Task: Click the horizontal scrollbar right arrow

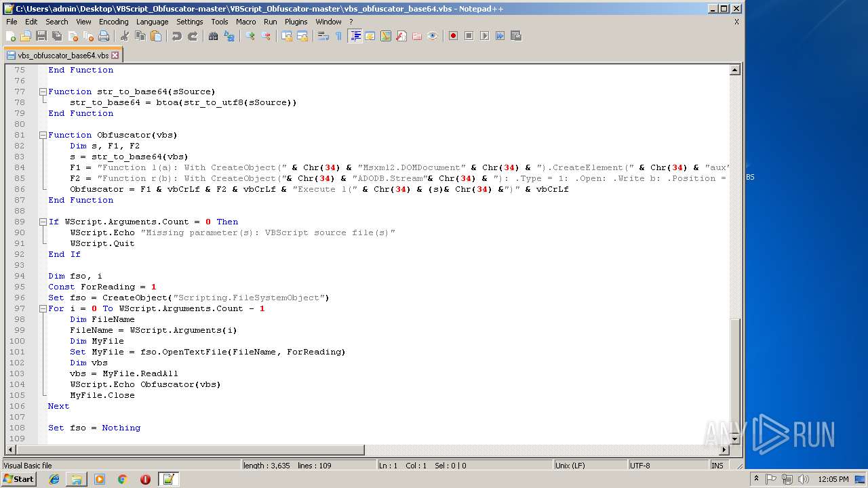Action: 724,450
